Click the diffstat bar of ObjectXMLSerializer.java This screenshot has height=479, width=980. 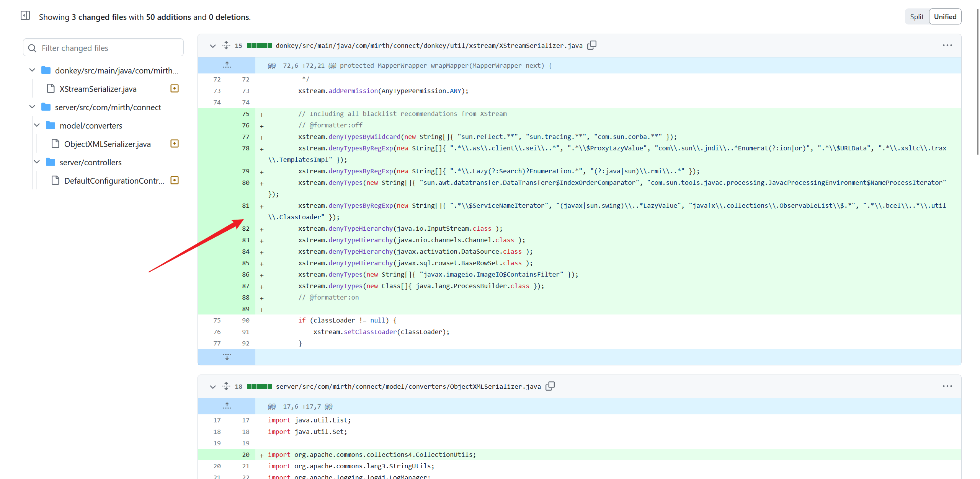click(260, 386)
